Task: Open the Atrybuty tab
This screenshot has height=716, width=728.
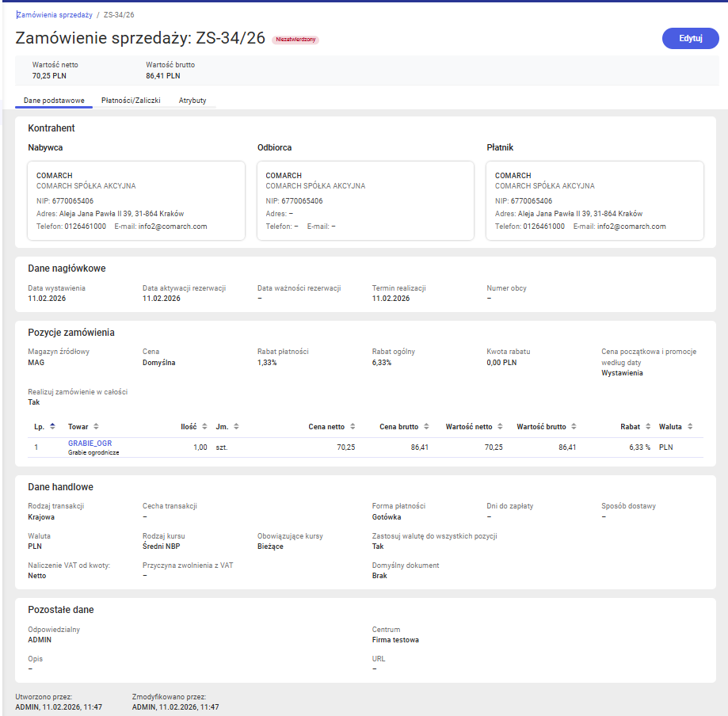Action: (x=192, y=101)
